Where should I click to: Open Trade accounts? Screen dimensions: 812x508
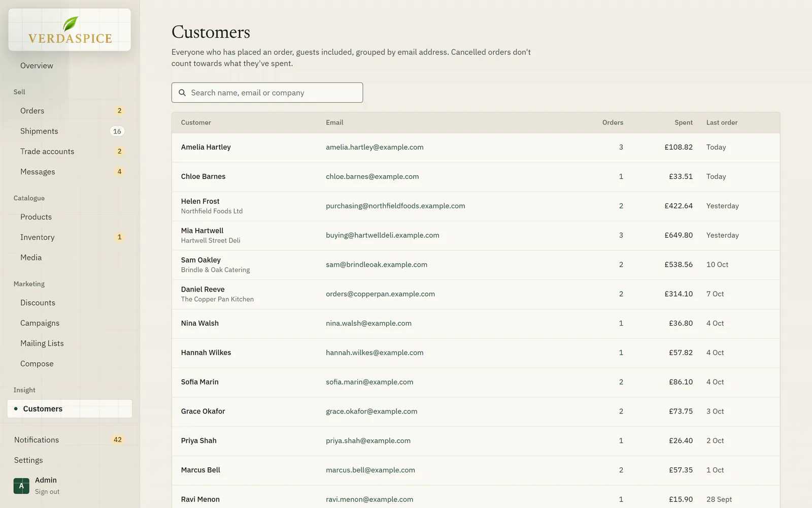point(70,151)
